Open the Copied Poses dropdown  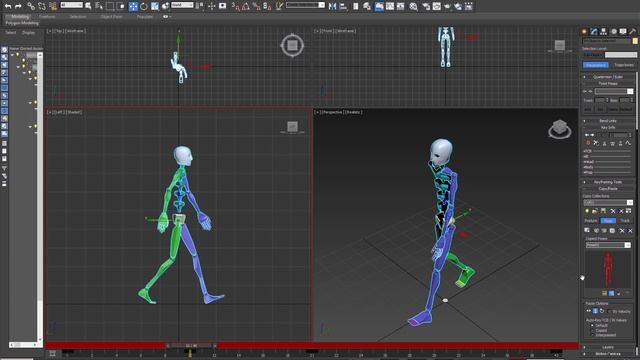tap(608, 245)
